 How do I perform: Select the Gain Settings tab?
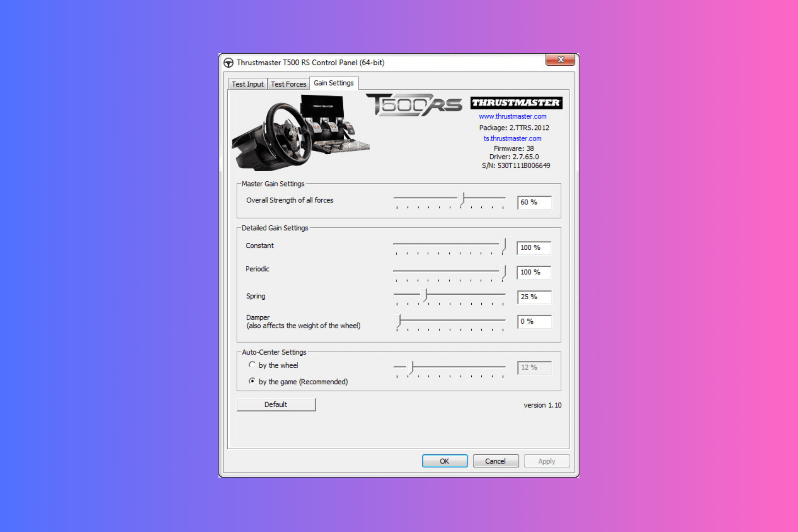click(x=334, y=82)
